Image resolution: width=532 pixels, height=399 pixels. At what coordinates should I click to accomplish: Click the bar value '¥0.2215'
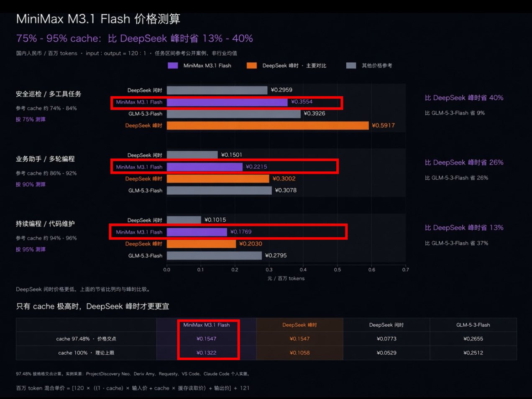tap(256, 167)
